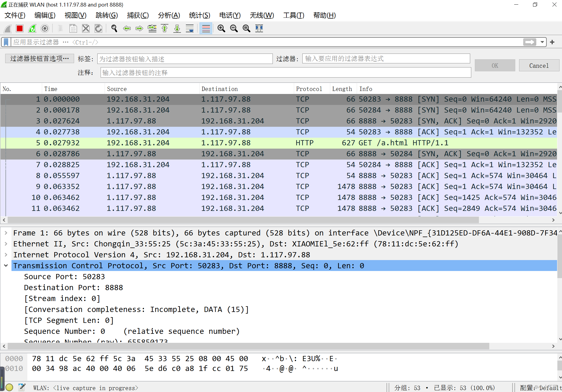This screenshot has height=392, width=562.
Task: Restart the current capture
Action: pos(32,28)
